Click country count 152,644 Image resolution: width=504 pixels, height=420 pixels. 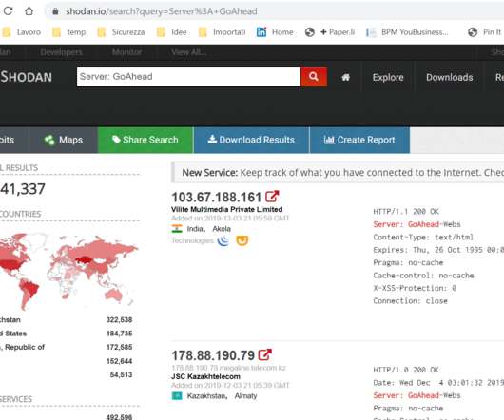119,361
